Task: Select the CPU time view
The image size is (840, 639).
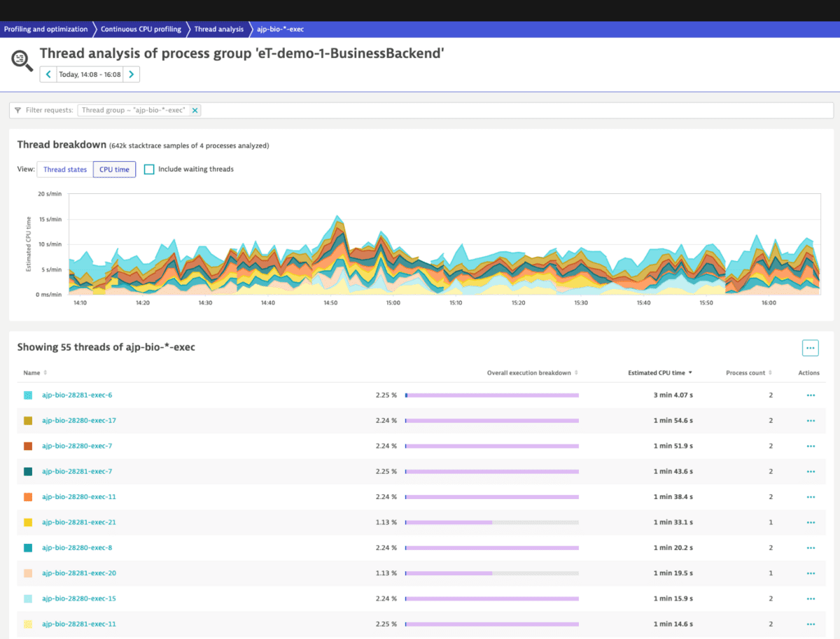Action: click(114, 169)
